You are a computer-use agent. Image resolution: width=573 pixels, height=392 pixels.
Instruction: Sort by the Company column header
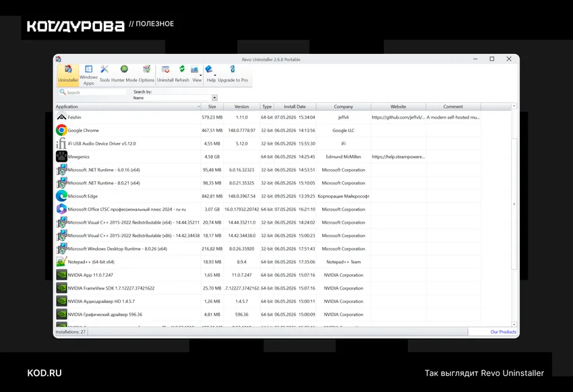click(344, 106)
